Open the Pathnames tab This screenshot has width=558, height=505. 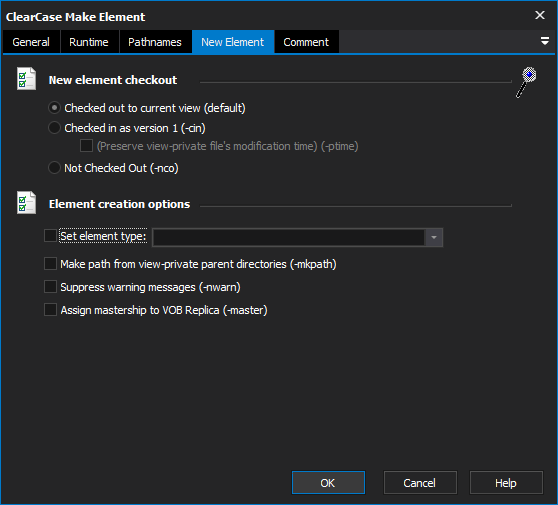click(x=155, y=42)
